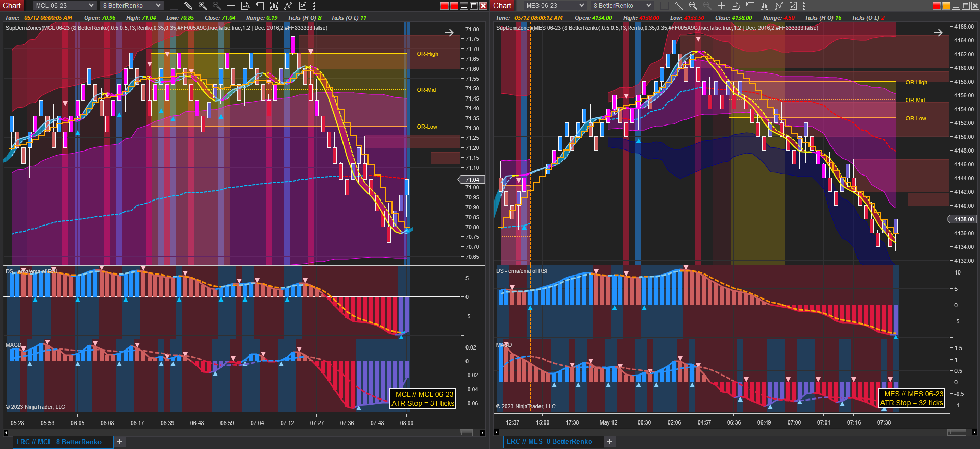Zoom in on the MCL chart
Viewport: 980px width, 449px height.
[x=203, y=6]
